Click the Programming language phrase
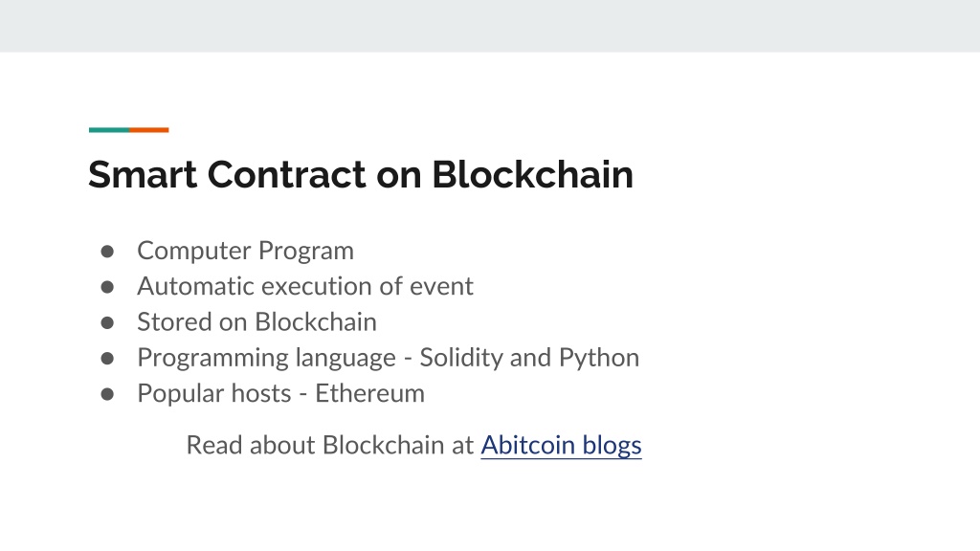The width and height of the screenshot is (980, 551). coord(266,358)
